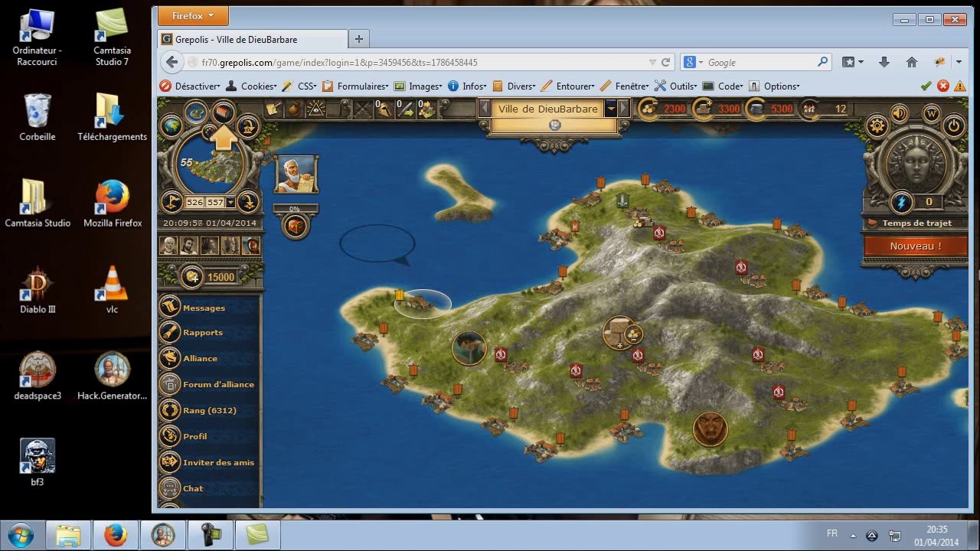Open the trade movements crate icon

tap(426, 109)
